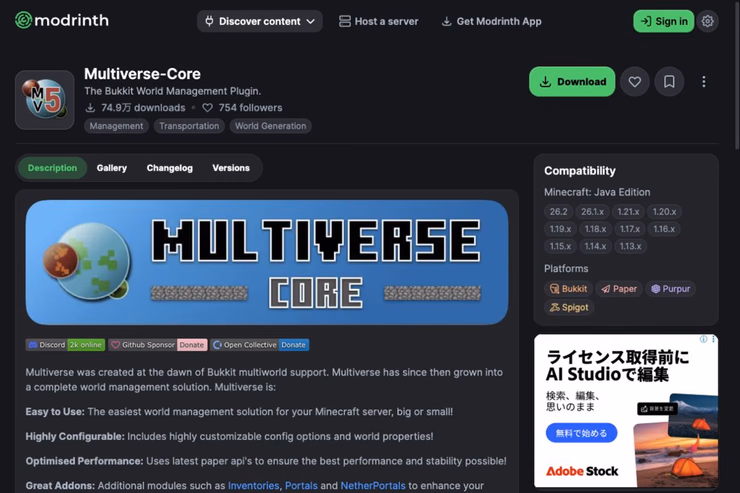The width and height of the screenshot is (740, 493).
Task: Switch to the Changelog tab
Action: click(169, 168)
